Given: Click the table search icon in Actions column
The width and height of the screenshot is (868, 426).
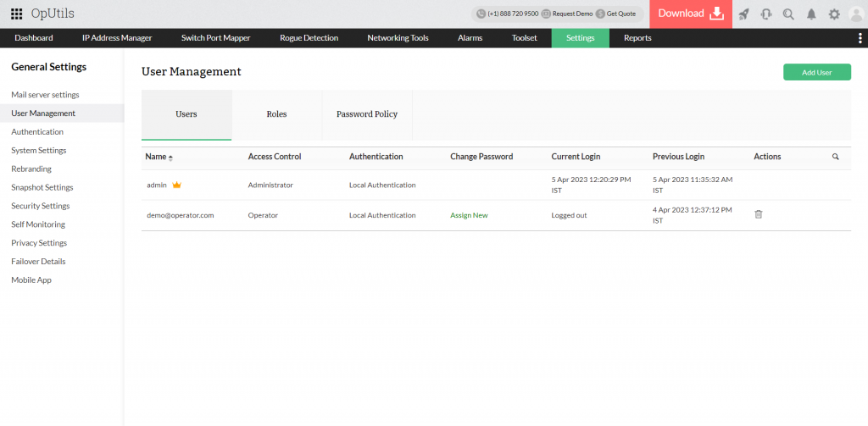Looking at the screenshot, I should (835, 157).
